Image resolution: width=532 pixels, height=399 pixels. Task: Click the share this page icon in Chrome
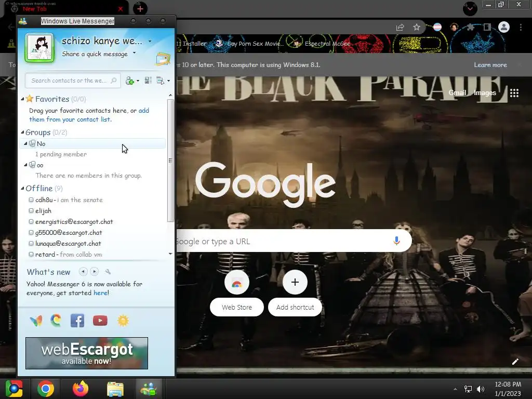[x=400, y=28]
